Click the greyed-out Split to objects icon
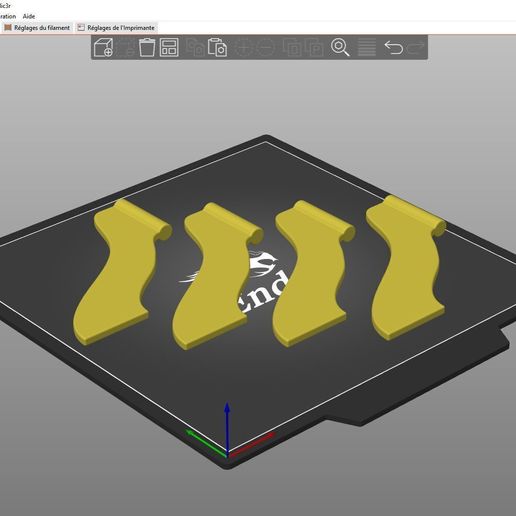516x516 pixels. (292, 47)
